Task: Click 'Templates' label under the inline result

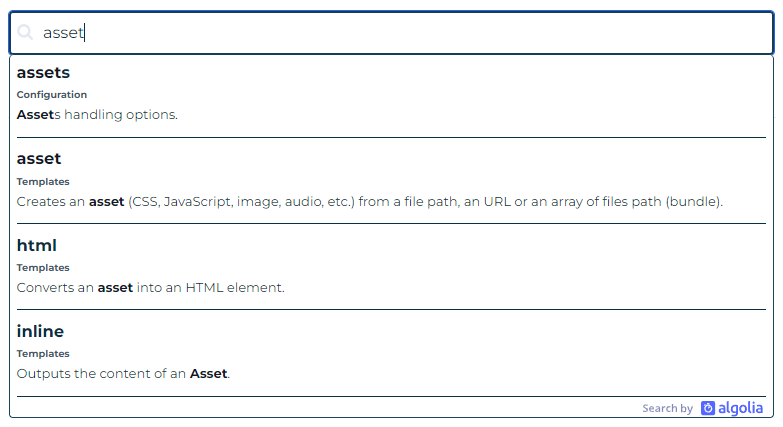Action: [x=43, y=354]
